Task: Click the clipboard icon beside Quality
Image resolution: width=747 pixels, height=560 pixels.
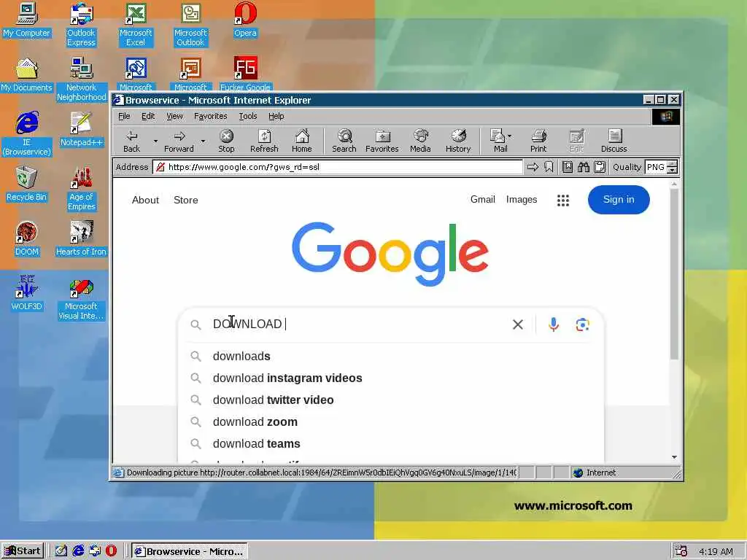Action: click(600, 167)
